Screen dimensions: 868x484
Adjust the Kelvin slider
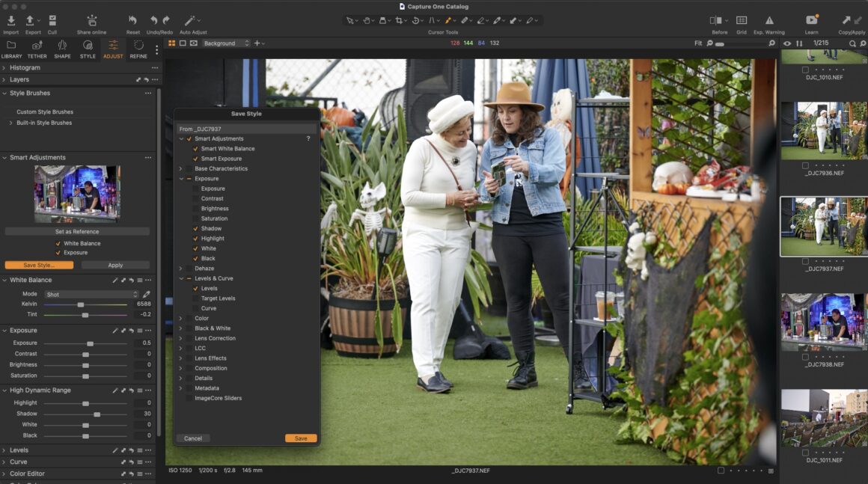coord(81,304)
